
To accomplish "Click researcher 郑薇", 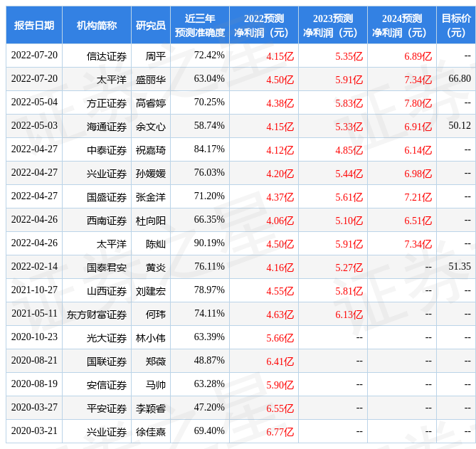I will 155,361.
